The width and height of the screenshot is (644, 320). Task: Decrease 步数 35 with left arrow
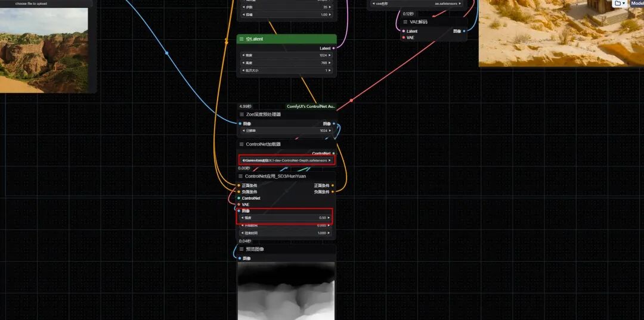coord(242,7)
